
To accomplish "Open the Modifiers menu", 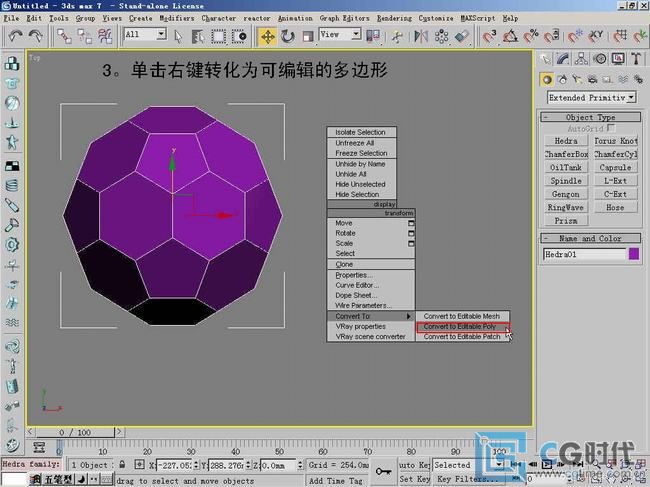I will click(x=177, y=18).
